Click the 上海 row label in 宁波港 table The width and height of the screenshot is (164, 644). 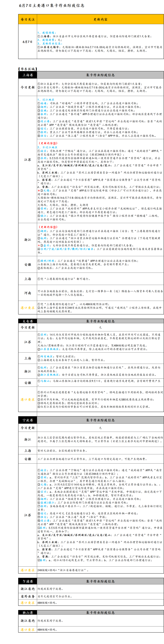(28, 451)
